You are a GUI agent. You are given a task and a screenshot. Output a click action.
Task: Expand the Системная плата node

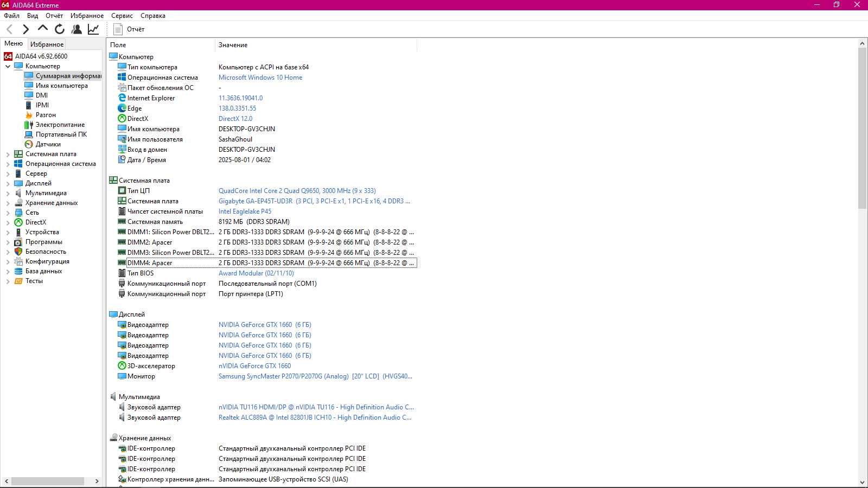8,155
